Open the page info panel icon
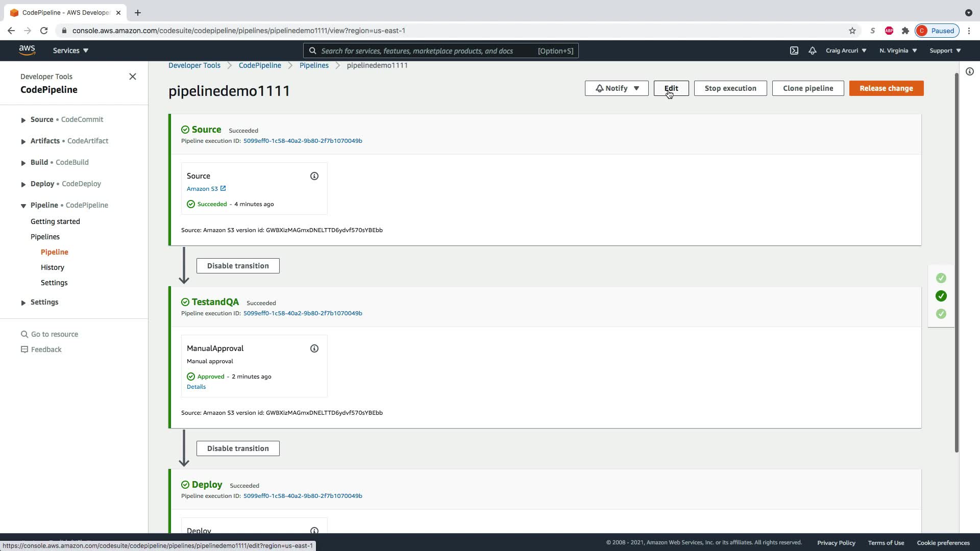Image resolution: width=980 pixels, height=551 pixels. click(x=969, y=72)
